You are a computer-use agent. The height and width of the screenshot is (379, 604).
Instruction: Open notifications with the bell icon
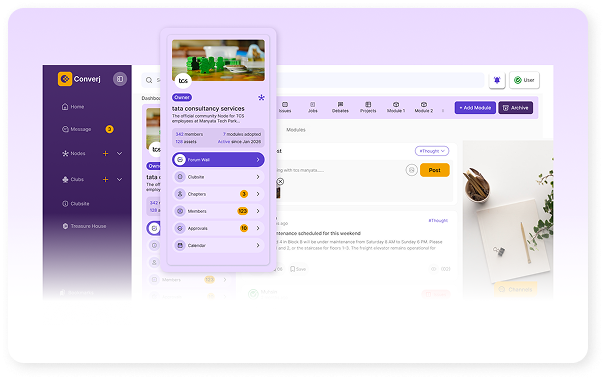click(497, 80)
